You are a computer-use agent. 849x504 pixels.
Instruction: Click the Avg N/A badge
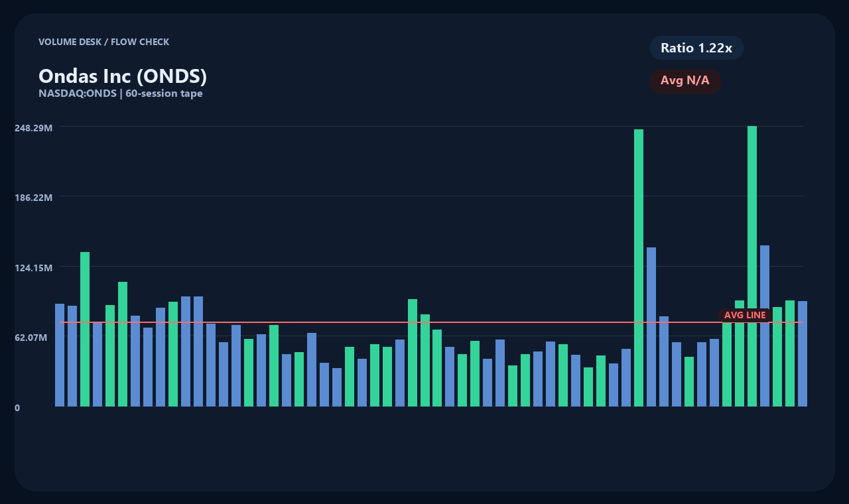click(x=685, y=81)
